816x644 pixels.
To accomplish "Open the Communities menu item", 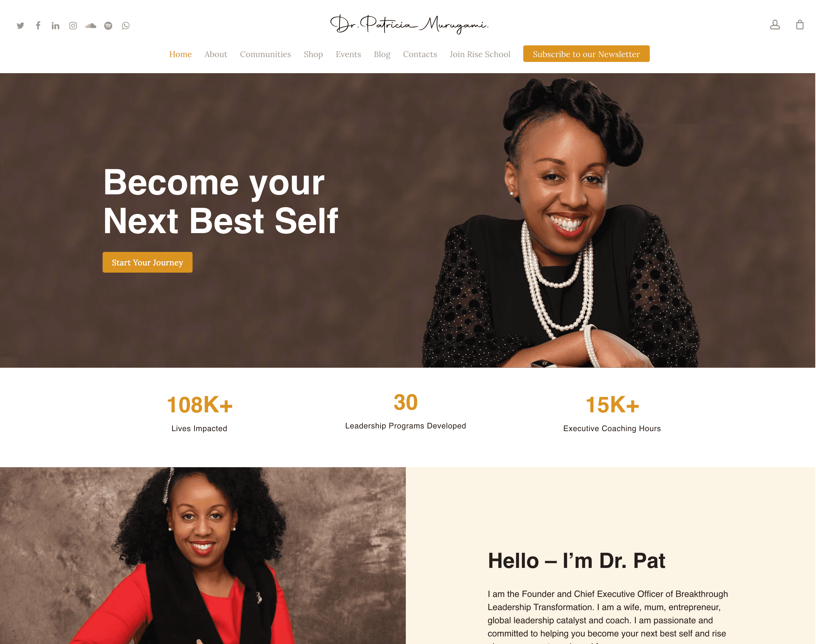I will click(x=266, y=54).
